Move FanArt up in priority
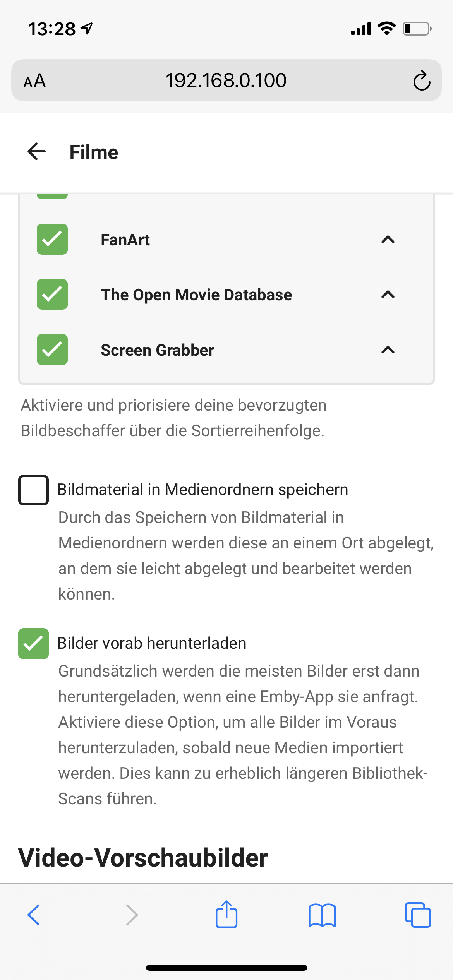Viewport: 453px width, 980px height. coord(388,240)
